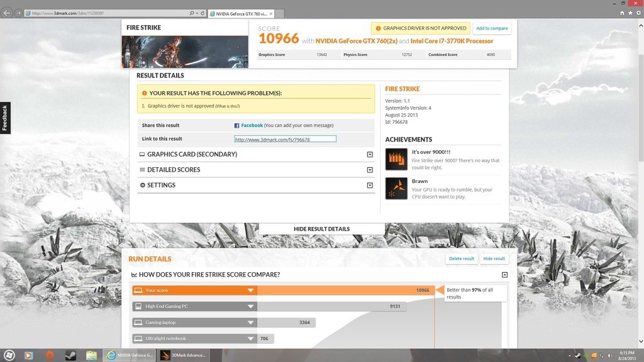The image size is (644, 362).
Task: Click the Facebook share link
Action: [x=252, y=126]
